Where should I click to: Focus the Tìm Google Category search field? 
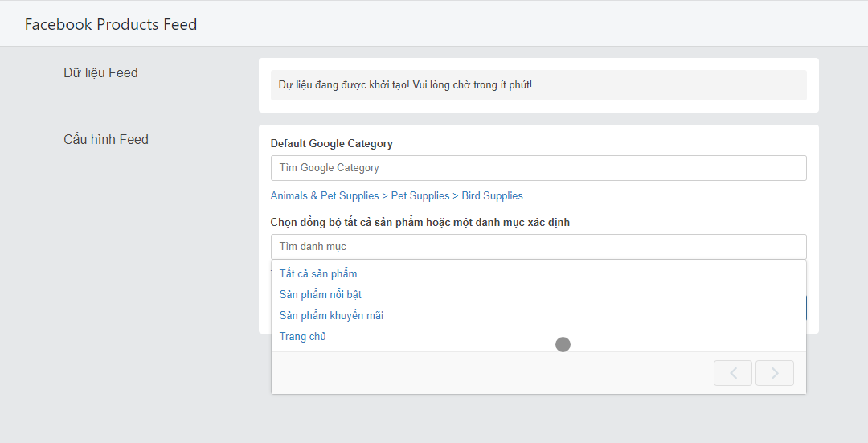coord(538,168)
